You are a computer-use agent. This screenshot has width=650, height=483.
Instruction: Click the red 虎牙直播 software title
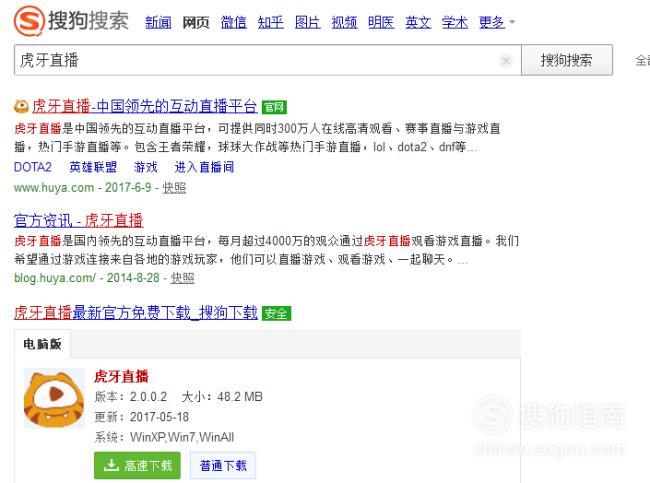click(x=121, y=376)
